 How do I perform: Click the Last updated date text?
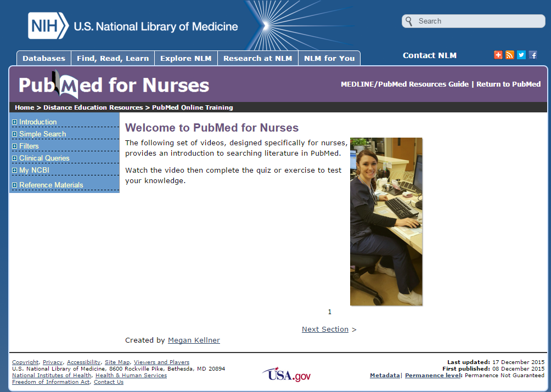click(496, 362)
